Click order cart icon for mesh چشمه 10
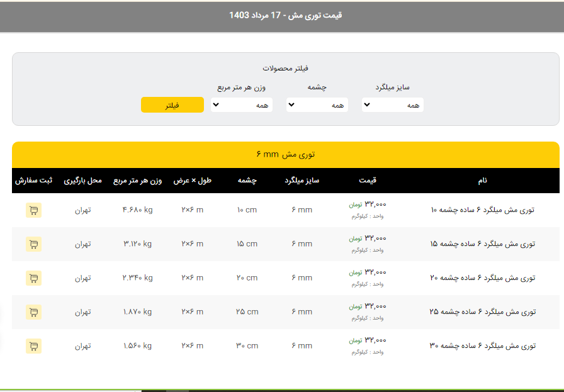564x392 pixels. 33,210
